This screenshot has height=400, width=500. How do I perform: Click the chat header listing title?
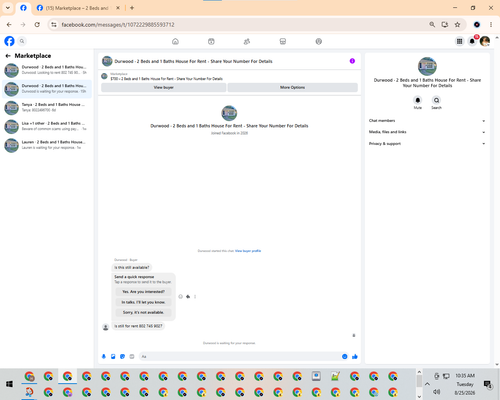point(193,61)
